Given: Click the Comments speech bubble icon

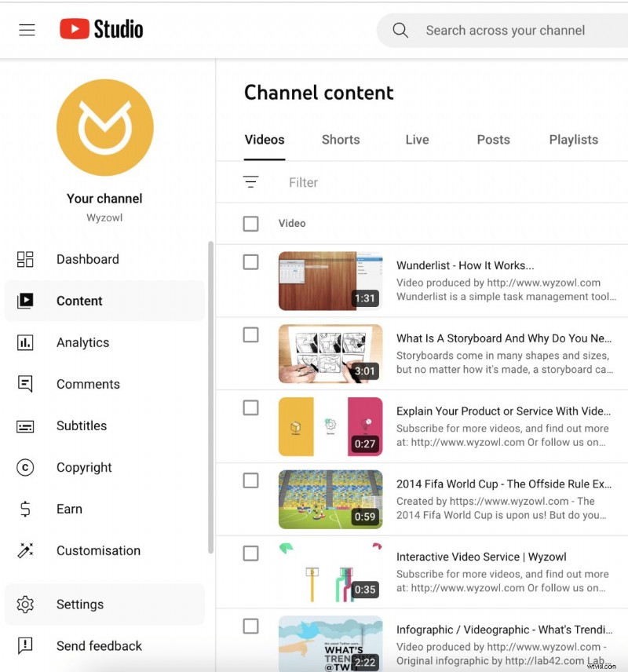Looking at the screenshot, I should click(x=25, y=384).
